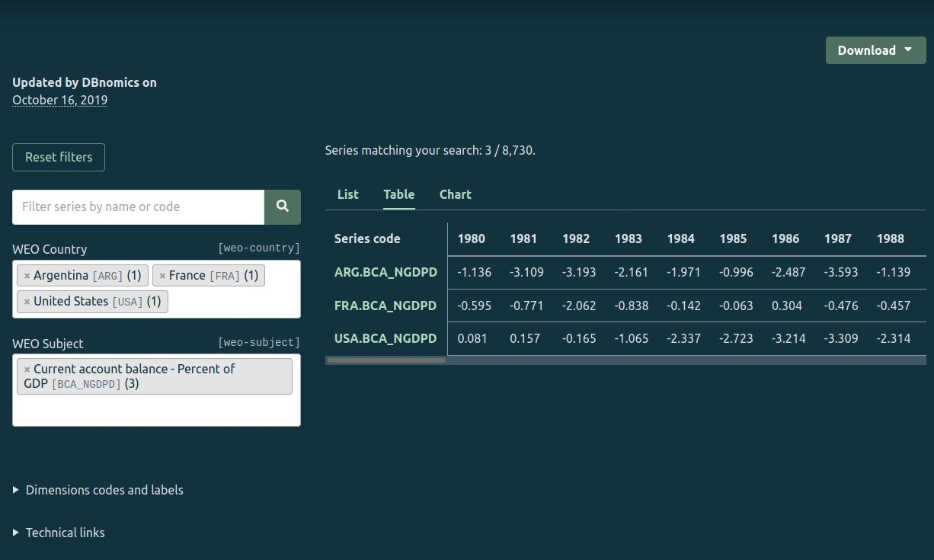Viewport: 934px width, 560px height.
Task: Click the [weo-country] code label
Action: click(259, 248)
